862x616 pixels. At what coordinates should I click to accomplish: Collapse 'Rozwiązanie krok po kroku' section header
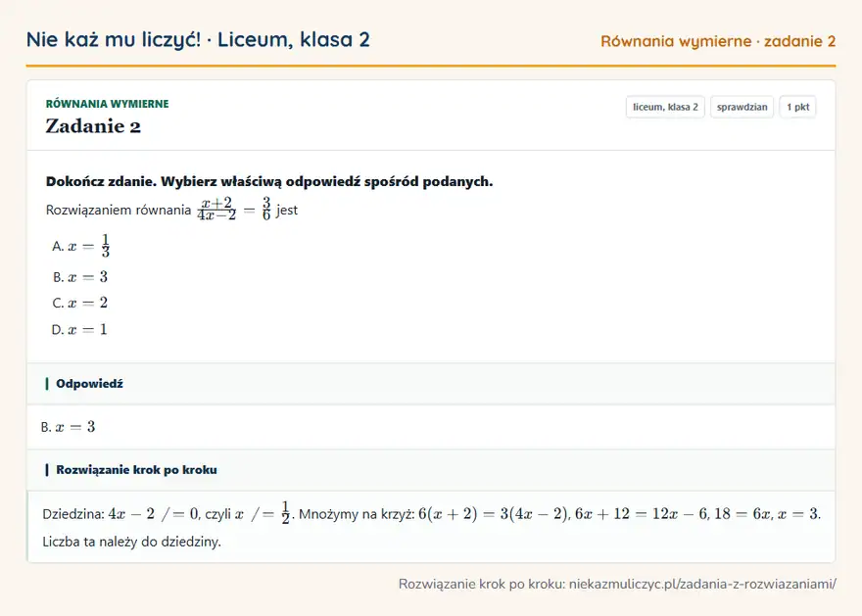(431, 470)
